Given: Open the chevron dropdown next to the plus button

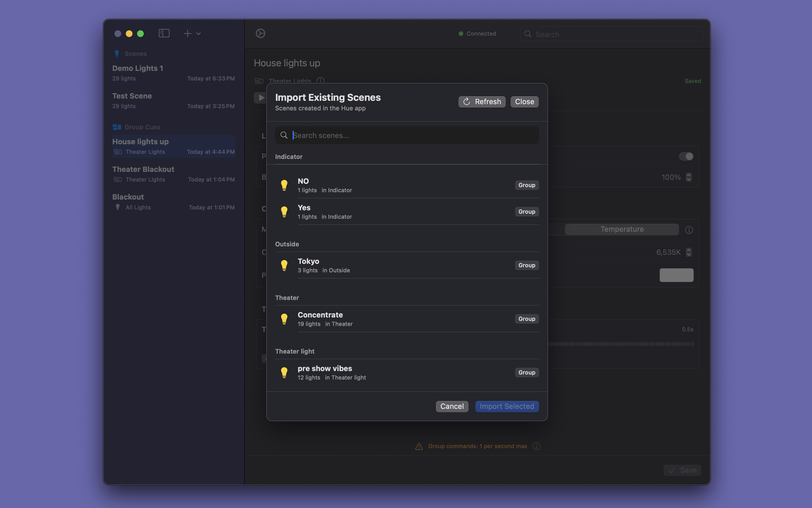Looking at the screenshot, I should [199, 33].
